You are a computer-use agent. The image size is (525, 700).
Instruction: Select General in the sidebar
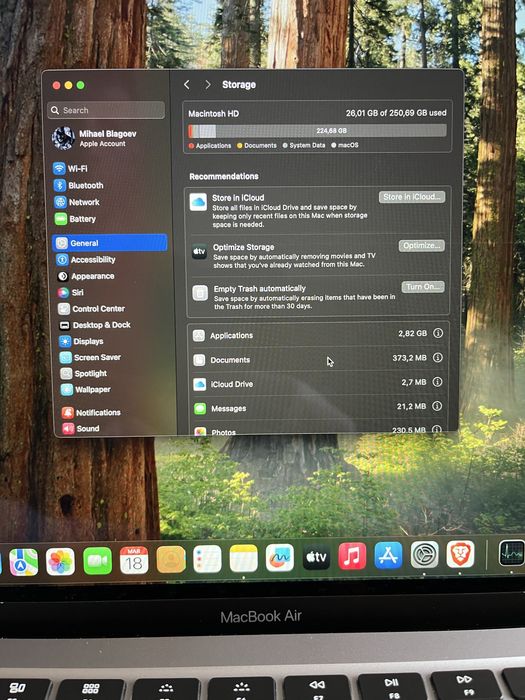pyautogui.click(x=109, y=243)
